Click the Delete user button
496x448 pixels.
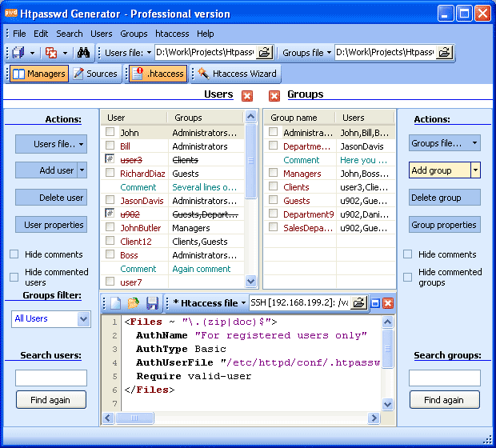click(51, 198)
